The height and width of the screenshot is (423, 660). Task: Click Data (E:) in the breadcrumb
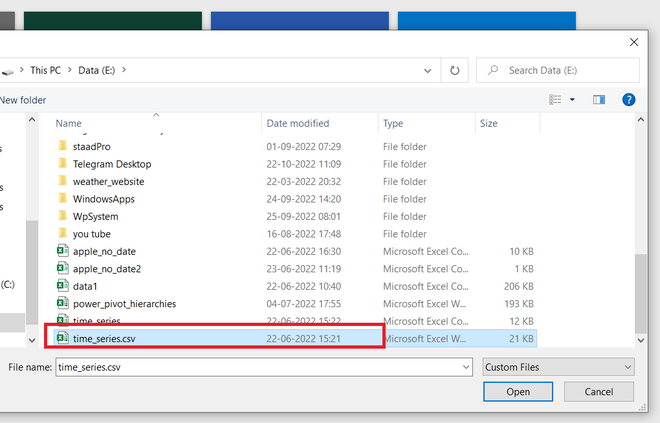(x=96, y=70)
